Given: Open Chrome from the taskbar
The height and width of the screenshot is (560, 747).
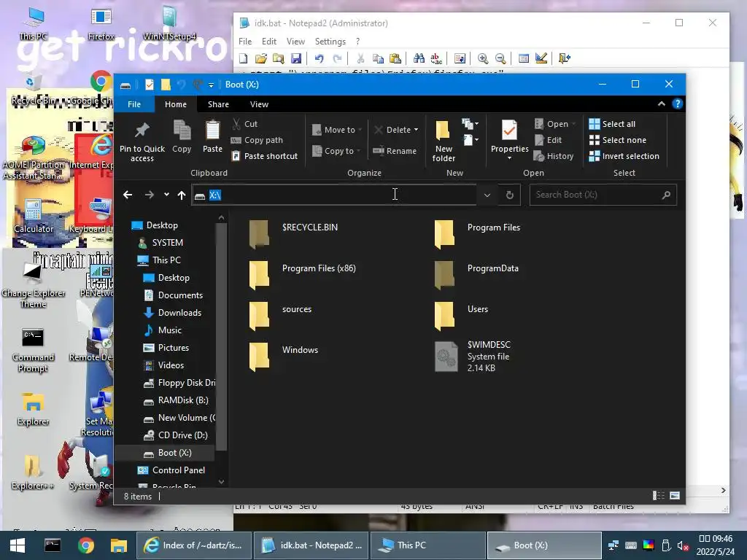Looking at the screenshot, I should tap(86, 545).
